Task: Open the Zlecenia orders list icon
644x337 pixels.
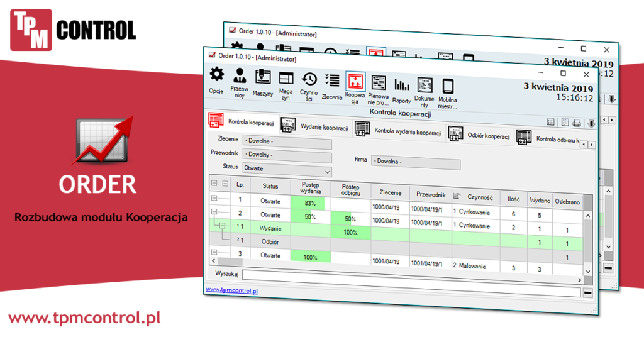Action: (332, 80)
